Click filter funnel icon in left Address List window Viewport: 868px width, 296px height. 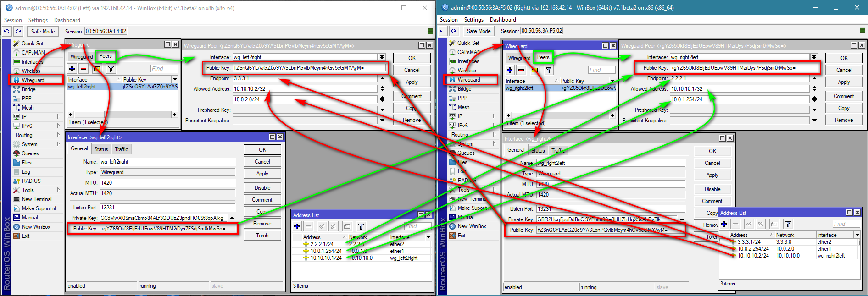pyautogui.click(x=361, y=226)
